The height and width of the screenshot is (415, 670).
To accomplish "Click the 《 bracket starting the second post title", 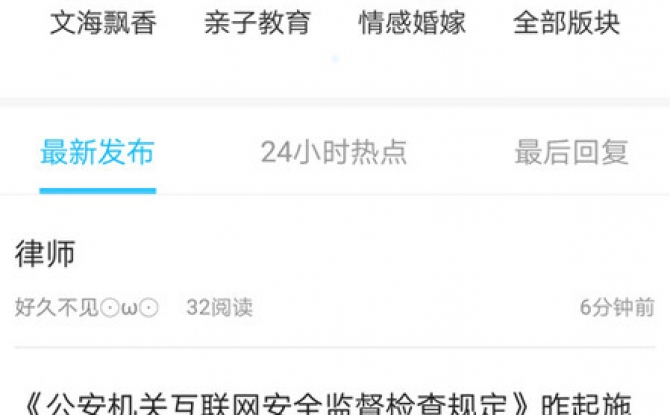I will point(33,403).
